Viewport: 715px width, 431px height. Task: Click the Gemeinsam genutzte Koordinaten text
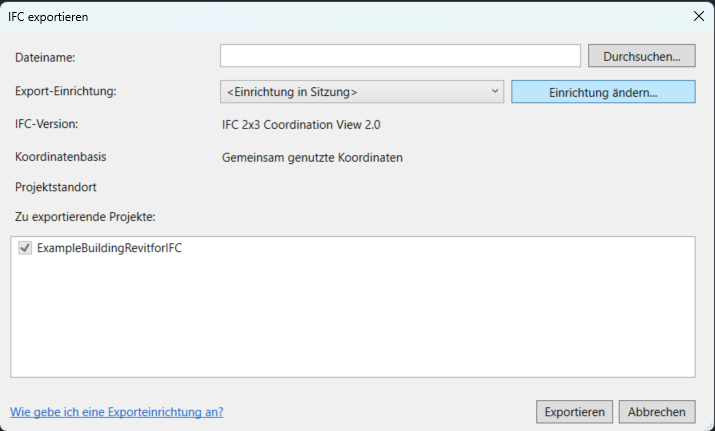(x=312, y=157)
